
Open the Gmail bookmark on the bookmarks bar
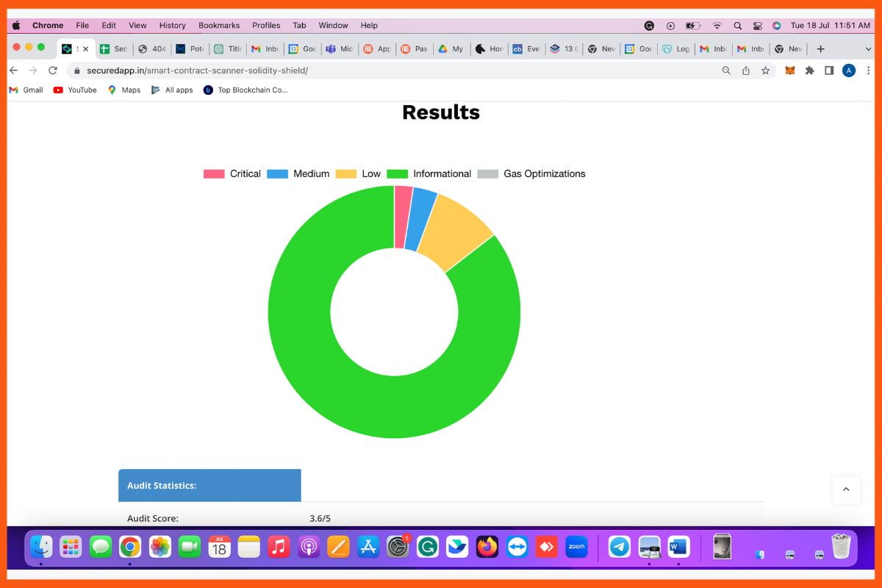pos(25,90)
